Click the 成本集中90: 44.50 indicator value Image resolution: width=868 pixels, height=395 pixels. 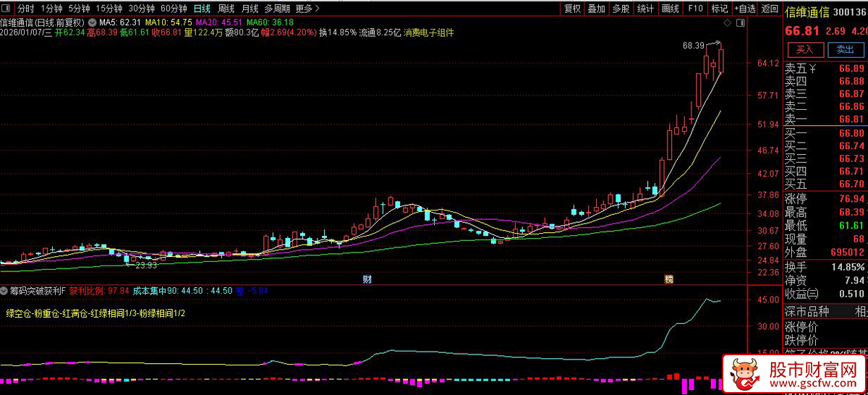pyautogui.click(x=169, y=291)
